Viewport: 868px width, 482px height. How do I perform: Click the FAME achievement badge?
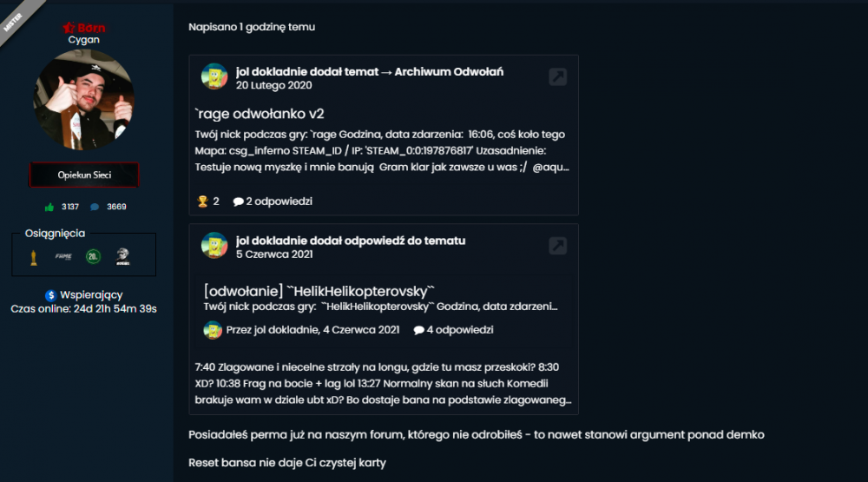pos(63,256)
